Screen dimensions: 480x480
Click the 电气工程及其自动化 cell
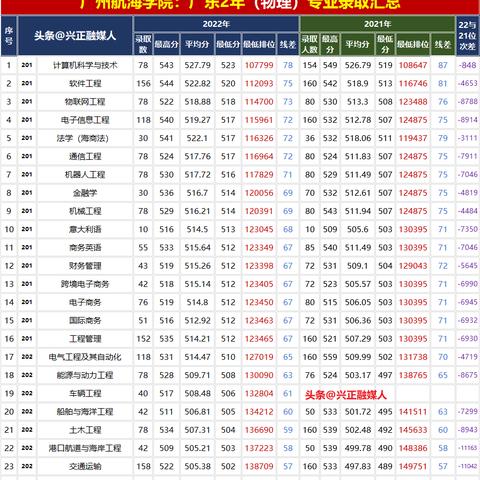tap(85, 357)
